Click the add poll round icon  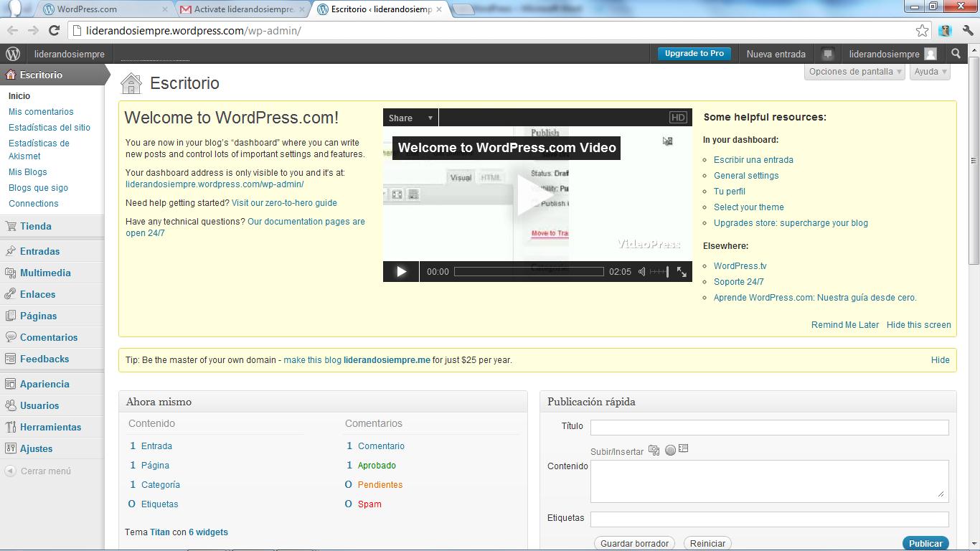point(670,450)
